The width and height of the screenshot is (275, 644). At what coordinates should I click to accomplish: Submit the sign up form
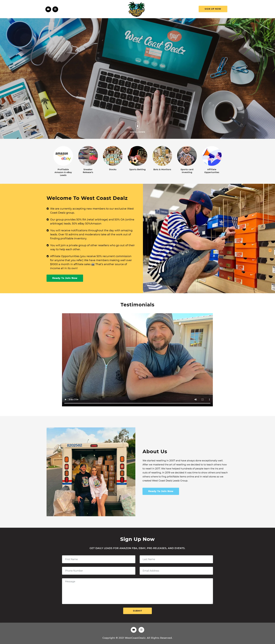tap(137, 610)
